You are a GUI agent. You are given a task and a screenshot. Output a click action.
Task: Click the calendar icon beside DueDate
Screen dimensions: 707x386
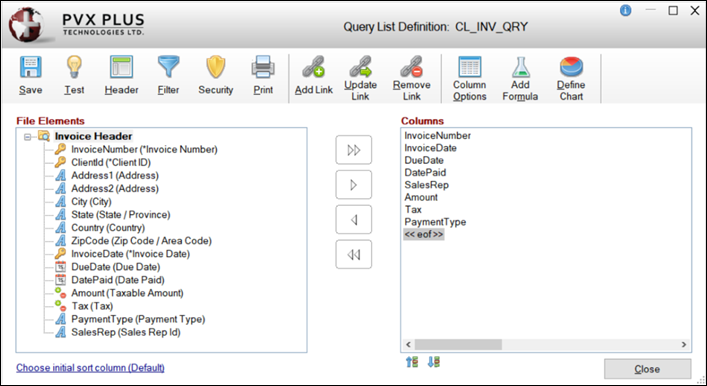pyautogui.click(x=60, y=267)
